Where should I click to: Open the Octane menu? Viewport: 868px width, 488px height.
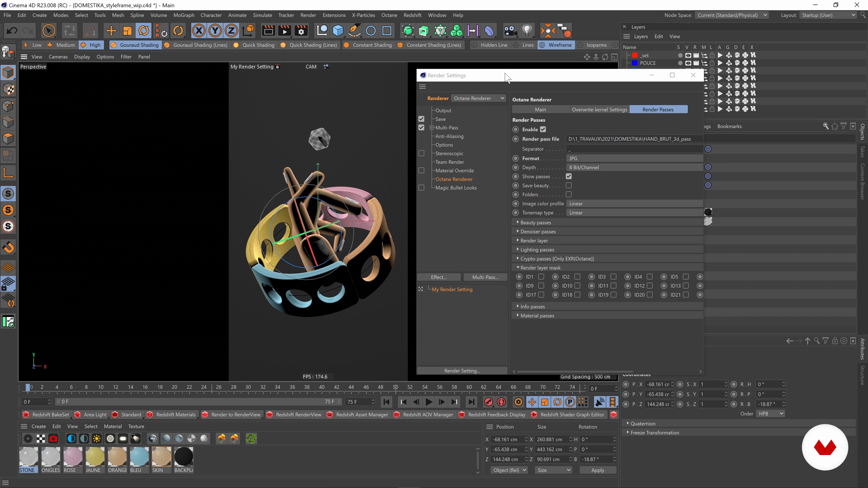pos(389,15)
